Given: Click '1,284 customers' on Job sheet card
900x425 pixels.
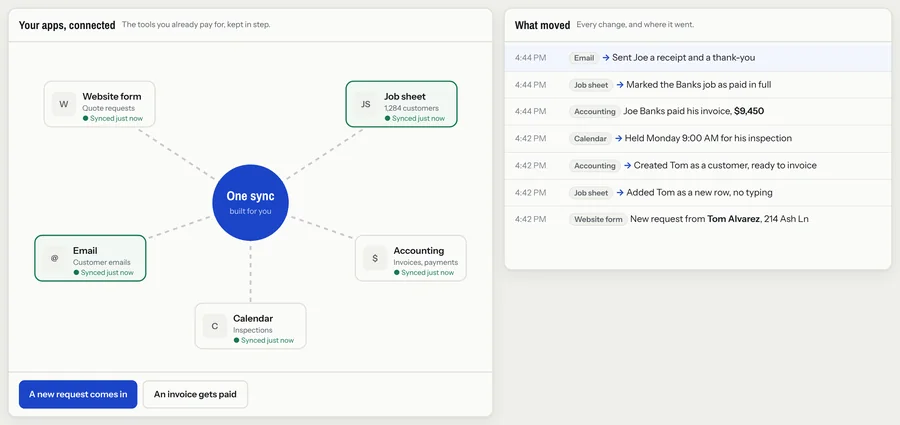Looking at the screenshot, I should pos(412,108).
